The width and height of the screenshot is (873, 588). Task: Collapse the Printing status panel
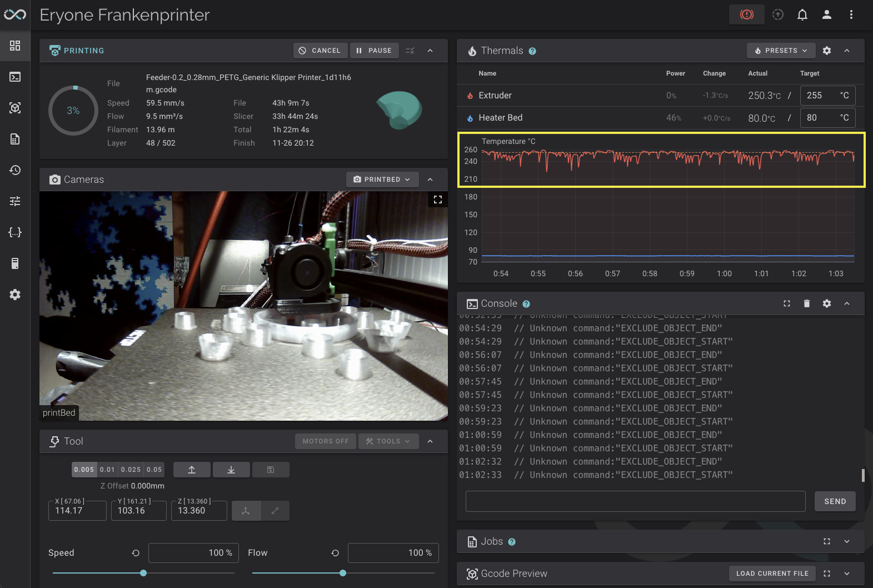tap(430, 51)
